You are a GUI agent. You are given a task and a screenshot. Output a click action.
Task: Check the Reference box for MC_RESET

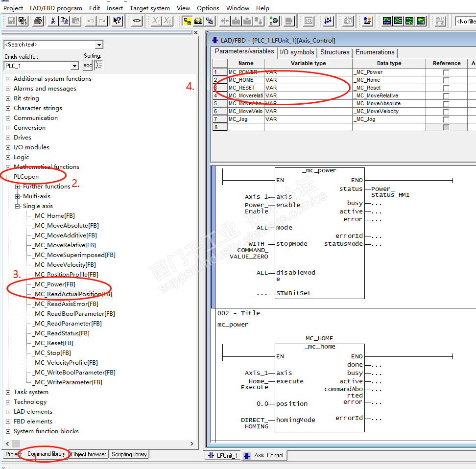click(446, 88)
